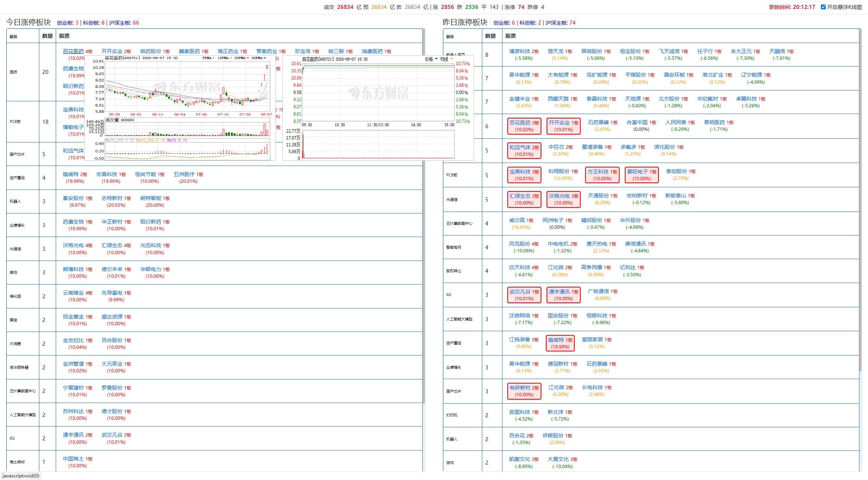Viewport: 868px width, 480px height.
Task: Open the 威尔高 stock link
Action: pos(517,220)
